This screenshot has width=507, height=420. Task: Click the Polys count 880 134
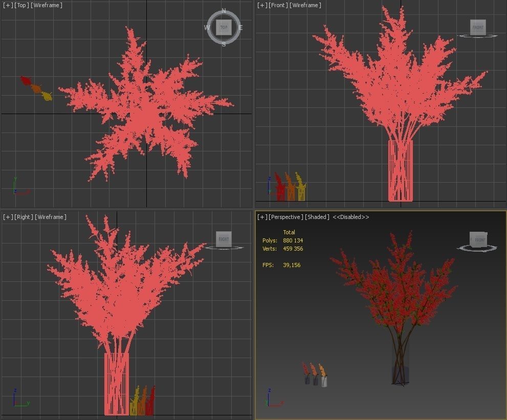293,240
